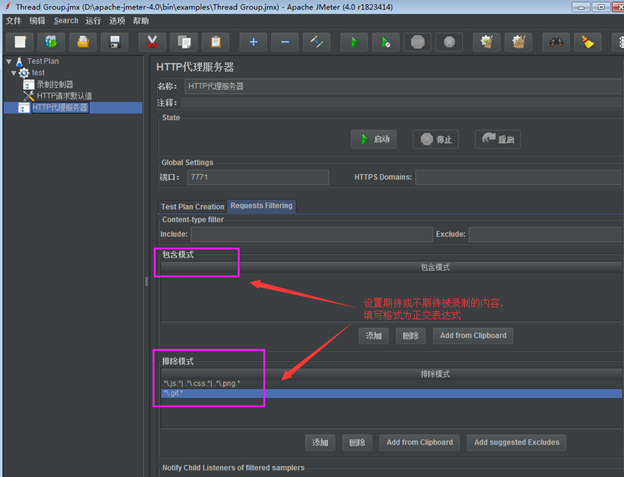Select the .*\.js.*|.*\.css.* exclude pattern row

point(392,384)
